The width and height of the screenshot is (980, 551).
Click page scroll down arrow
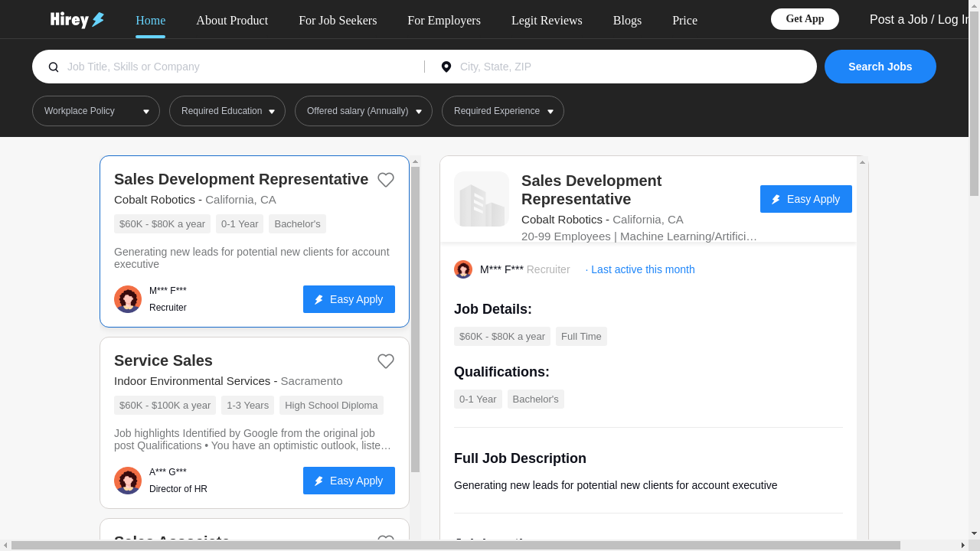[974, 533]
